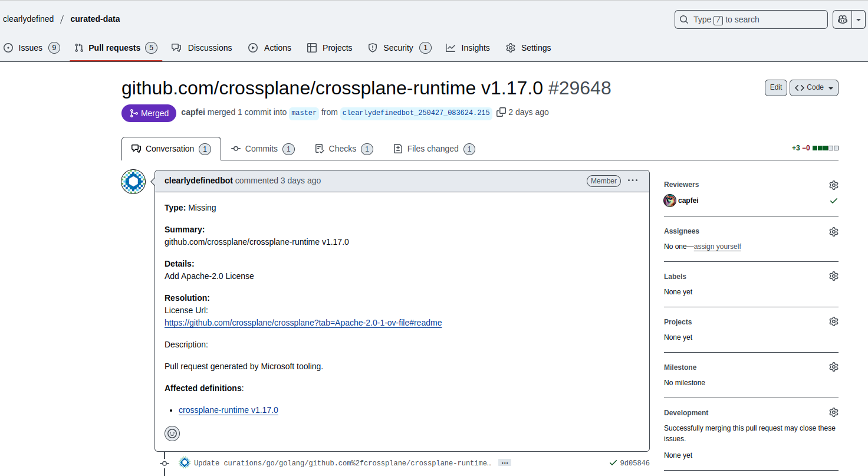868x476 pixels.
Task: Click the pull request number #29648
Action: [x=580, y=88]
